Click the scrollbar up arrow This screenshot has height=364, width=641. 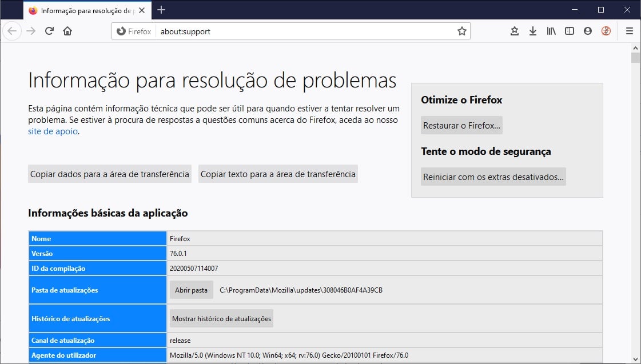pyautogui.click(x=635, y=48)
